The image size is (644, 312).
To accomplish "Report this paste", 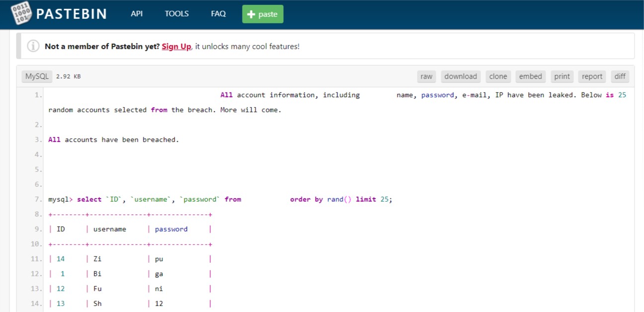I will [592, 77].
